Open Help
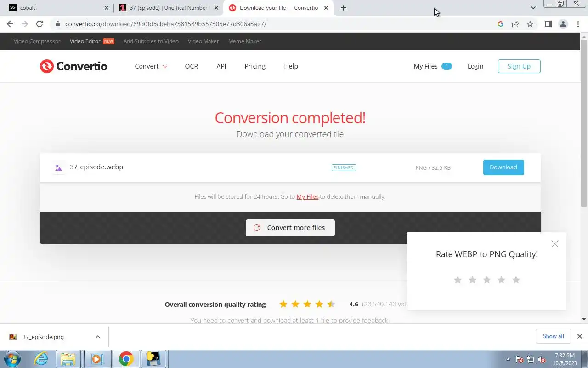The image size is (588, 368). [291, 66]
